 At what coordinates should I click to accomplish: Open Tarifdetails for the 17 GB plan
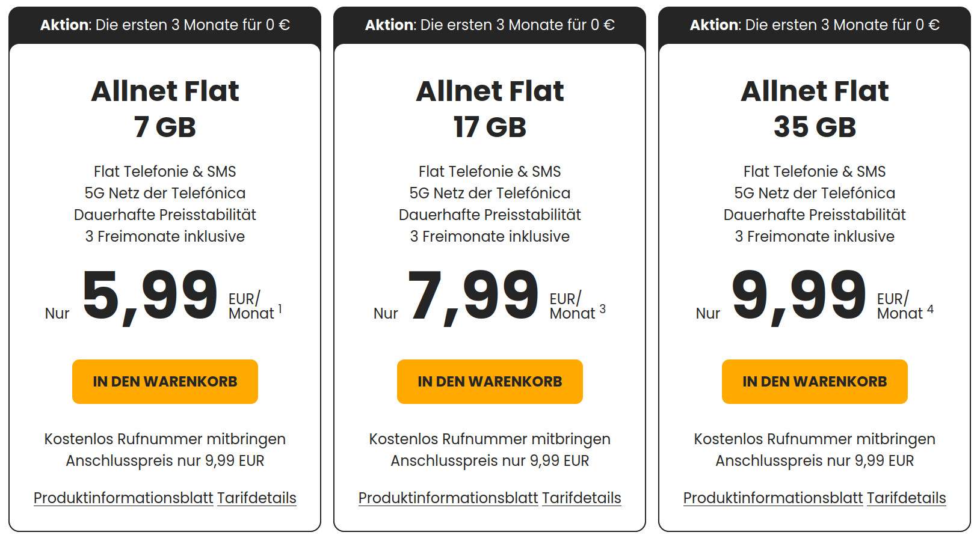582,498
